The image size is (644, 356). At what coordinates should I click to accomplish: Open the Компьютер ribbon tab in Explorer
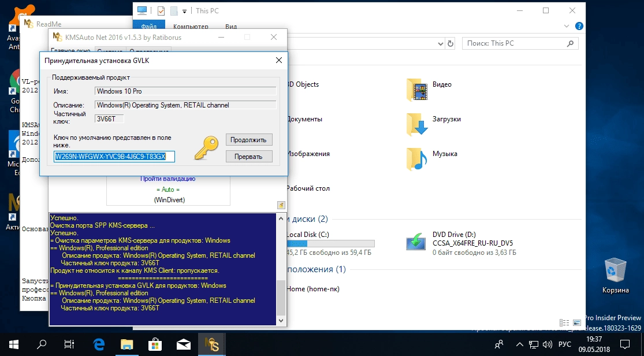[x=191, y=27]
